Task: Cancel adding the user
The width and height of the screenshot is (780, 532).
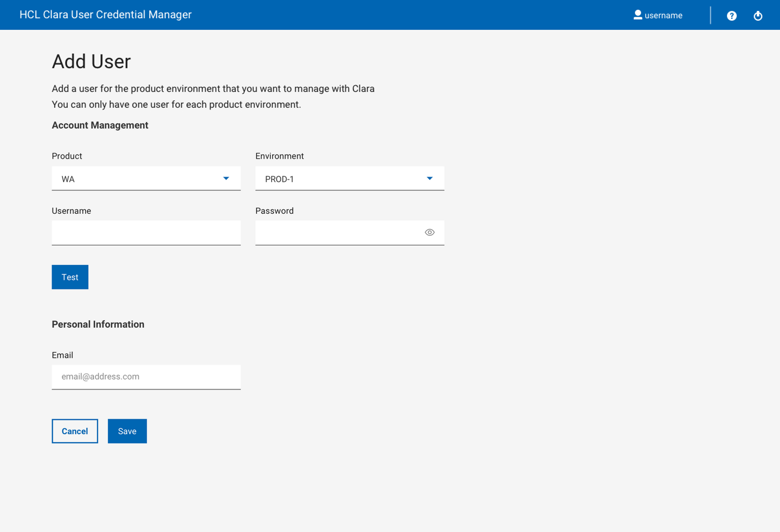Action: pos(75,431)
